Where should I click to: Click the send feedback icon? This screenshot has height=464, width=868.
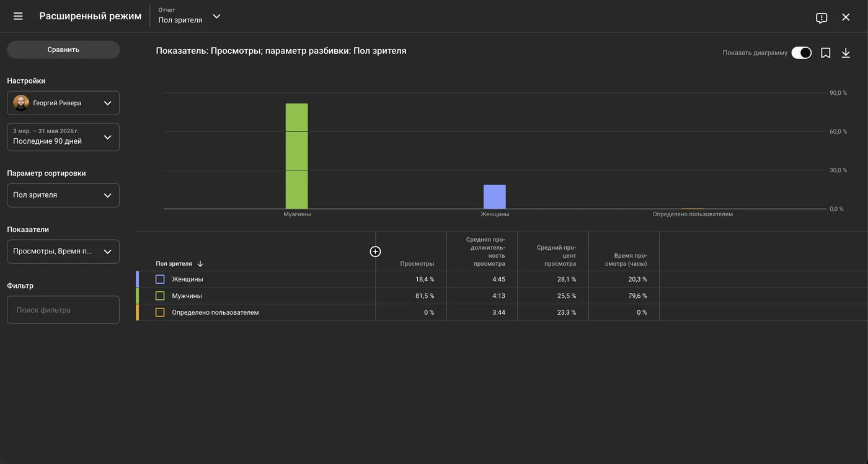[821, 17]
